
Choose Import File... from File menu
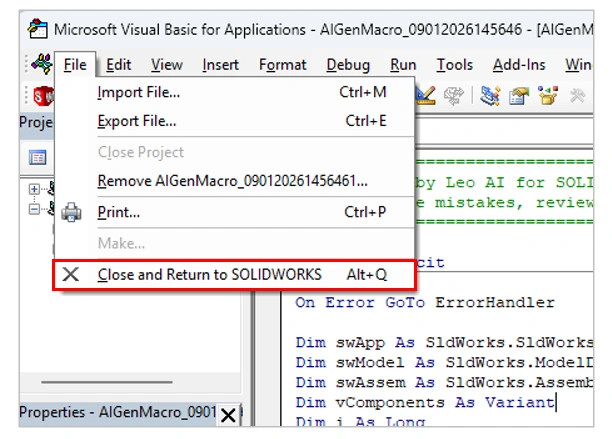234,92
